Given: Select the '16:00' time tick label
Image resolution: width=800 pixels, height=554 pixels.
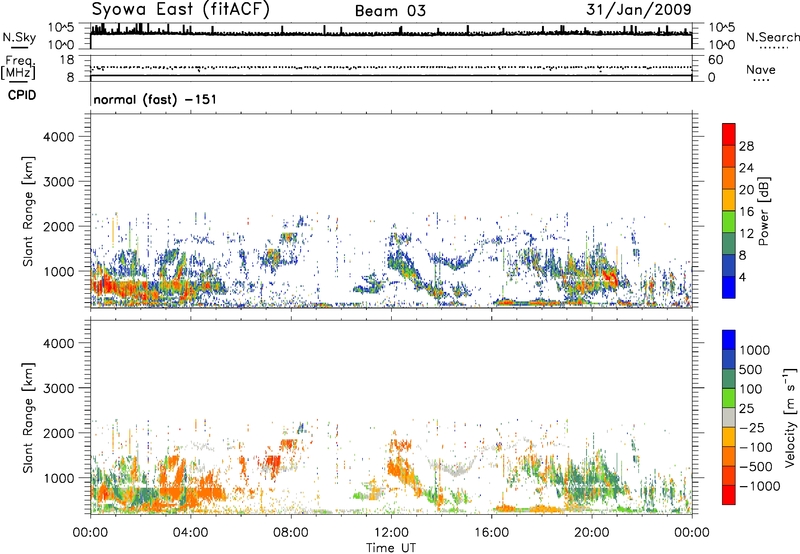Looking at the screenshot, I should coord(491,533).
